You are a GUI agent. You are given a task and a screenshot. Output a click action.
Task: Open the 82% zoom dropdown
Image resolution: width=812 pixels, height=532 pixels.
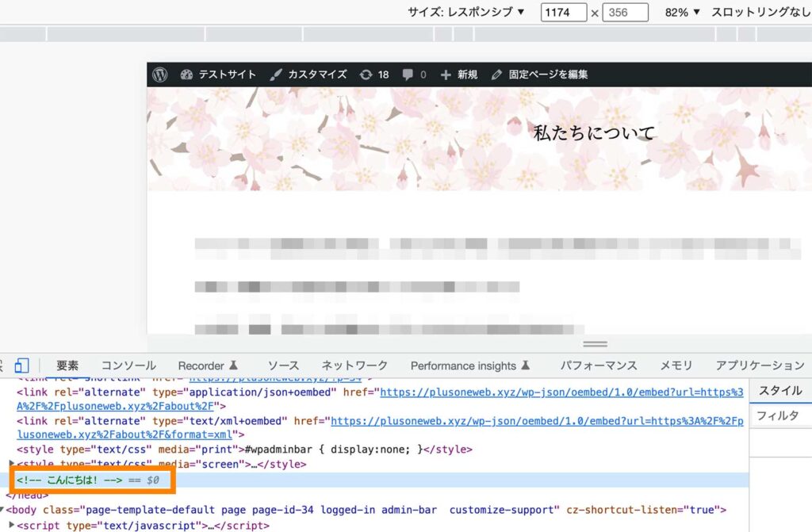point(680,13)
